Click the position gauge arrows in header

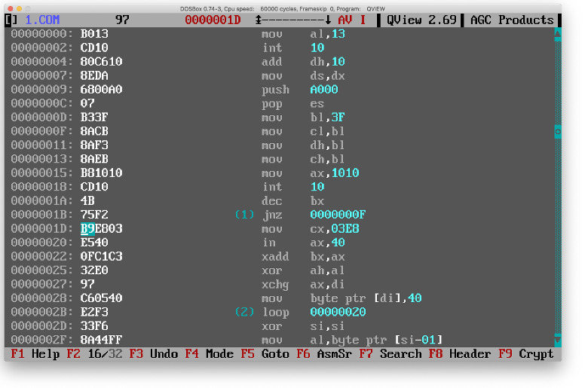click(293, 20)
